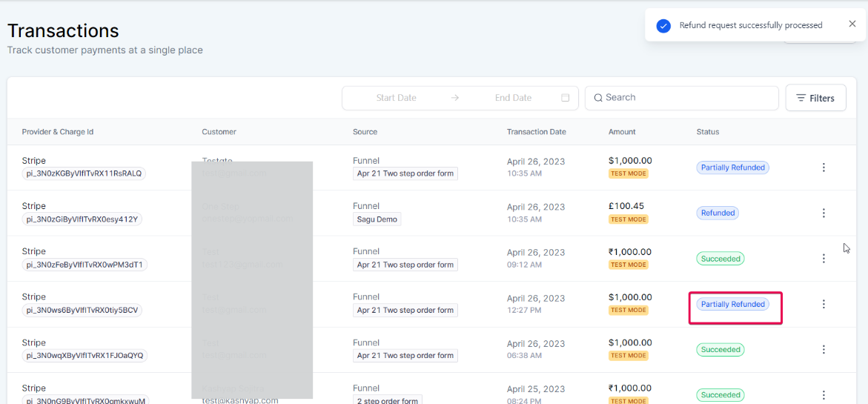This screenshot has width=868, height=404.
Task: Click the blue checkmark success icon
Action: [663, 26]
